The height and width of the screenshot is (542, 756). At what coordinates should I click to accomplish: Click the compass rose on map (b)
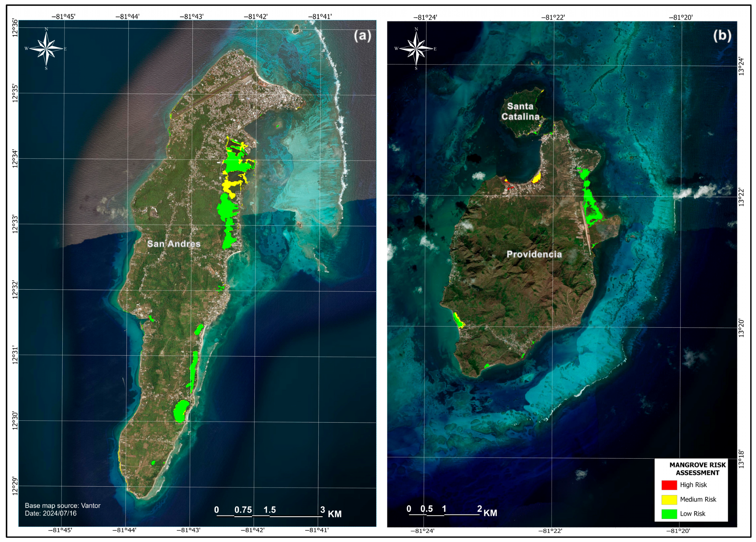(416, 49)
